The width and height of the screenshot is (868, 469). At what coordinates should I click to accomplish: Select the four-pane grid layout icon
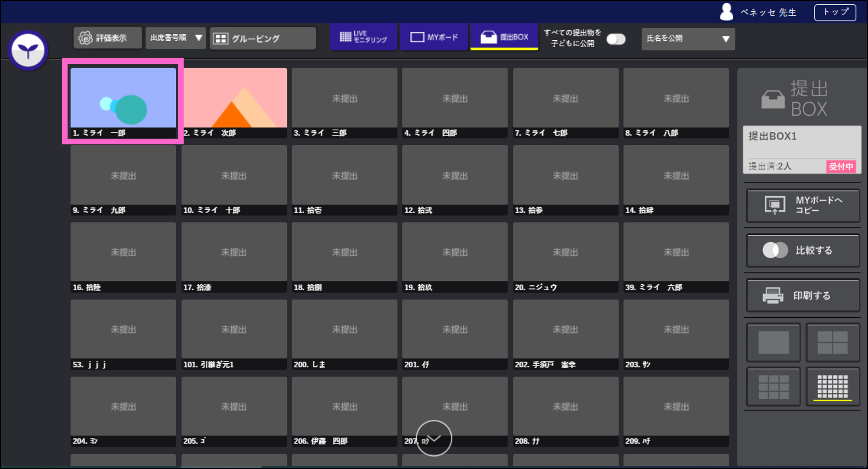tap(832, 342)
